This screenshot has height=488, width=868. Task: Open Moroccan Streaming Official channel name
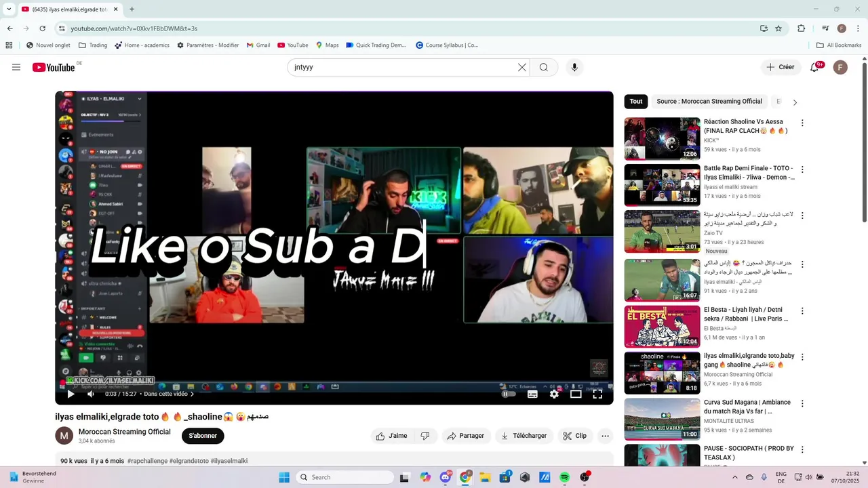click(x=125, y=432)
